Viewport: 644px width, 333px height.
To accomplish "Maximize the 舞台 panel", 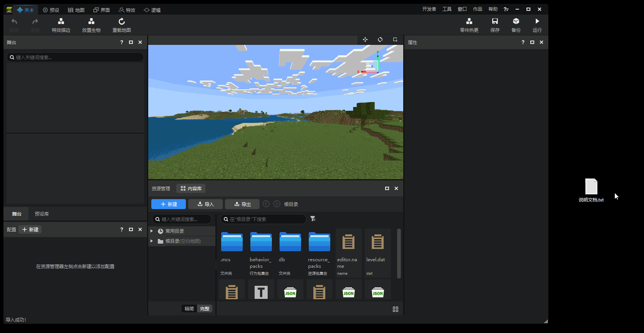I will coord(131,42).
